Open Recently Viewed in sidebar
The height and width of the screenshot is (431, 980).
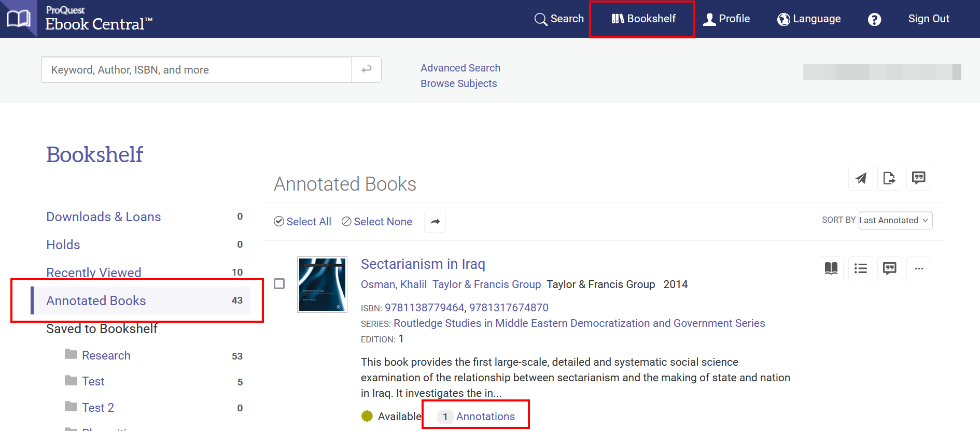[x=94, y=272]
